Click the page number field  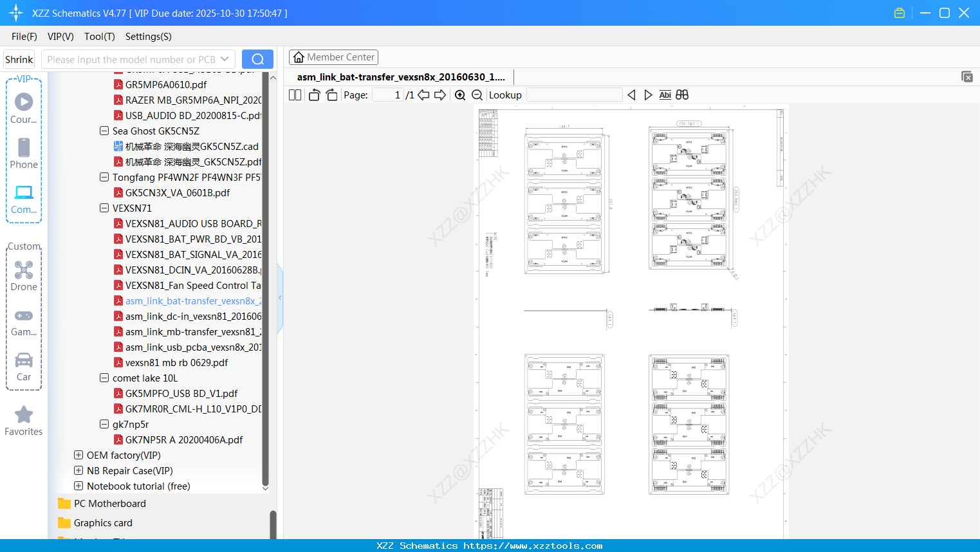[x=387, y=95]
